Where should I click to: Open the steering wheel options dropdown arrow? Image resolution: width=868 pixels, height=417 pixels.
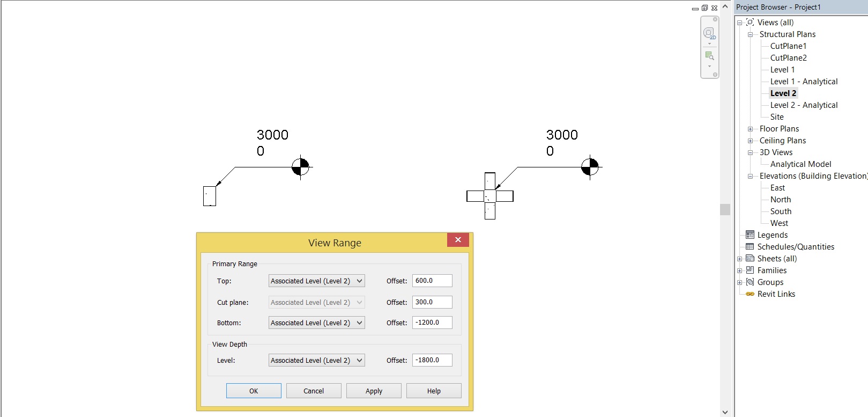(x=709, y=44)
